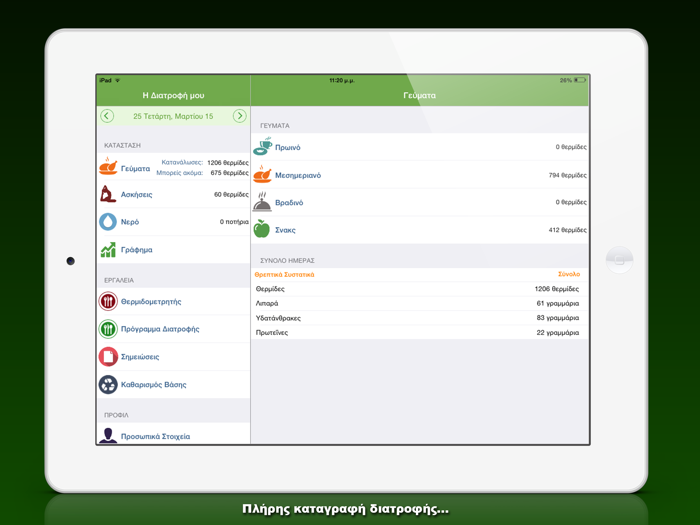Viewport: 700px width, 525px height.
Task: Click the Υδατάνθρακες 83 γραμμάρια row
Action: click(x=420, y=318)
